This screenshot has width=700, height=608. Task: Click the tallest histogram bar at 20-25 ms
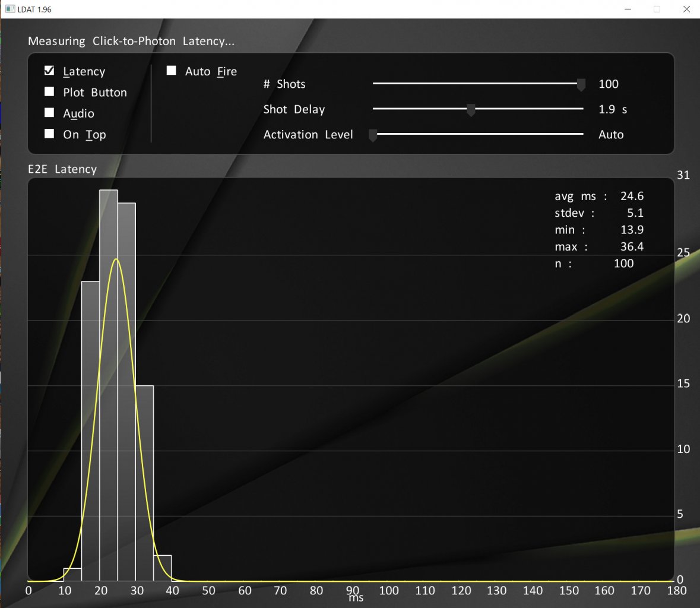[109, 385]
